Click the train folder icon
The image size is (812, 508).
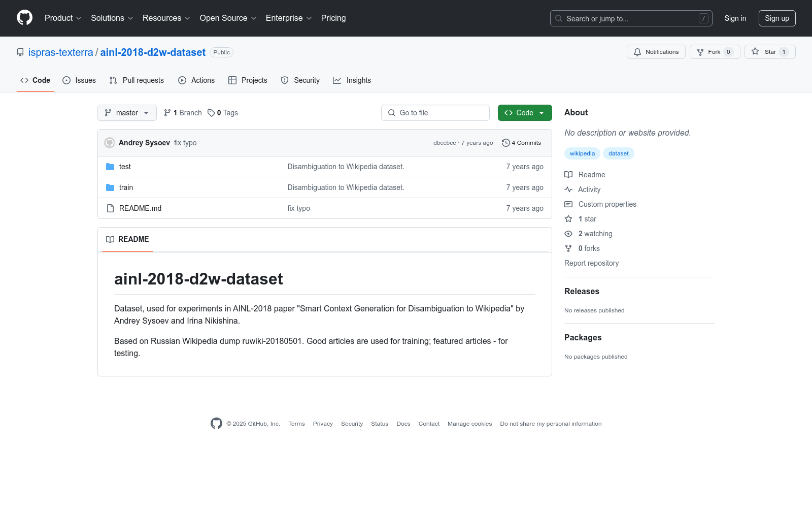click(x=110, y=187)
